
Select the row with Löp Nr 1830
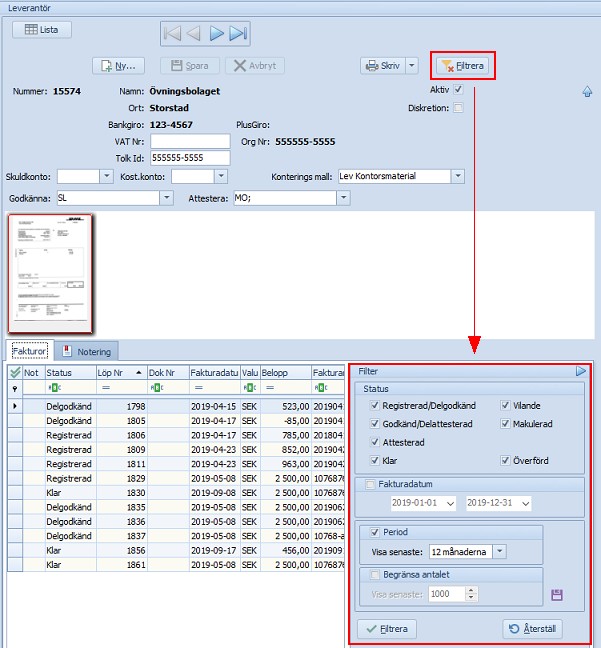point(176,493)
